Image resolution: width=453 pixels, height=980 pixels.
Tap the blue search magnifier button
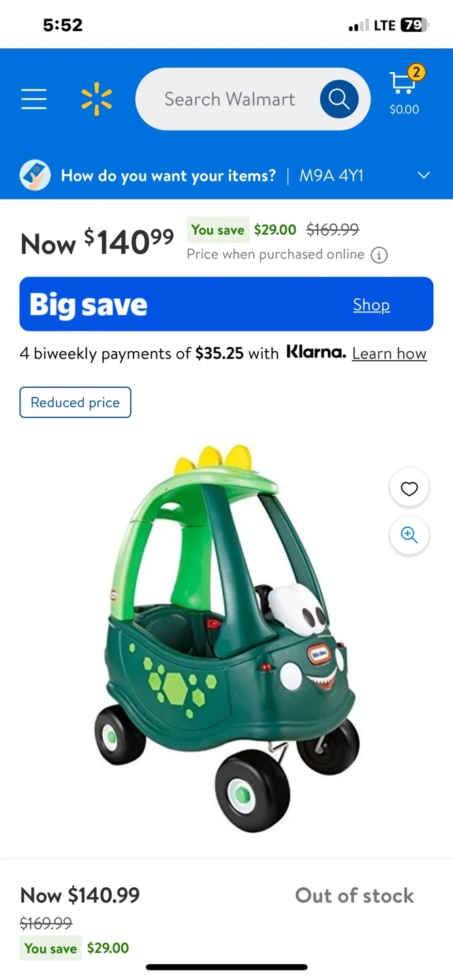point(339,99)
